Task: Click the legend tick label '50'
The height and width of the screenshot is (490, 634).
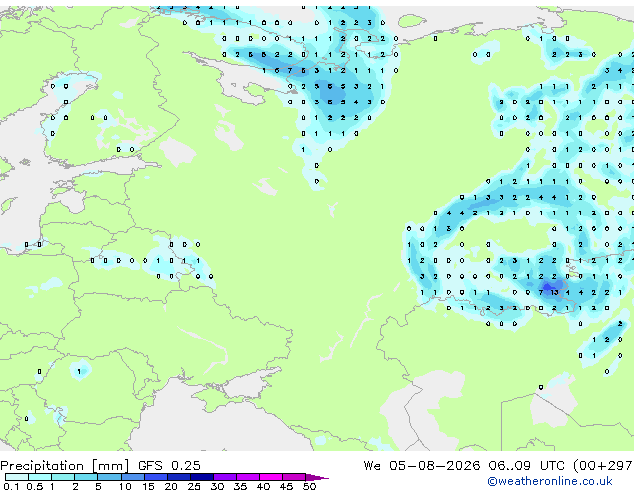Action: tap(309, 486)
